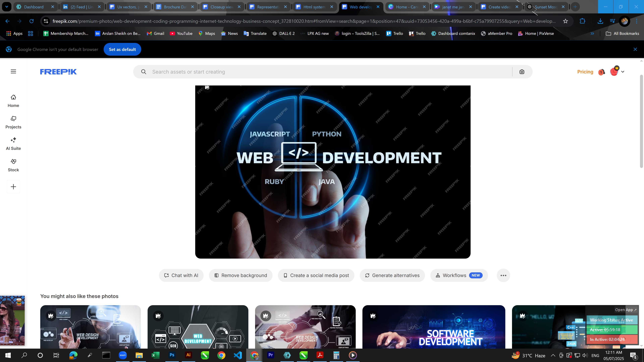Open Apps bookmark
644x362 pixels.
14,34
